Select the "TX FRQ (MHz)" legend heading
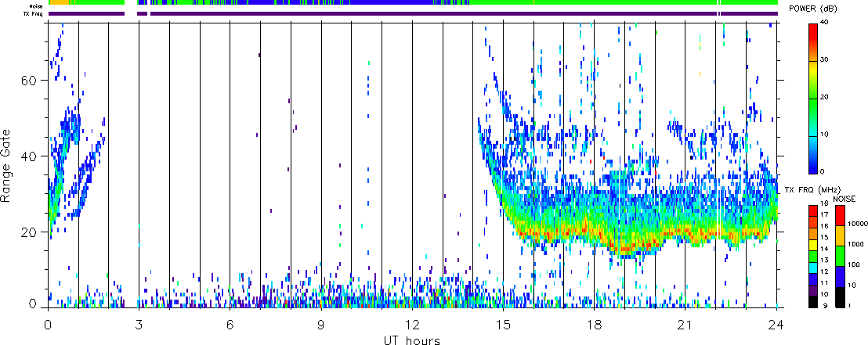The image size is (868, 345). tap(812, 189)
